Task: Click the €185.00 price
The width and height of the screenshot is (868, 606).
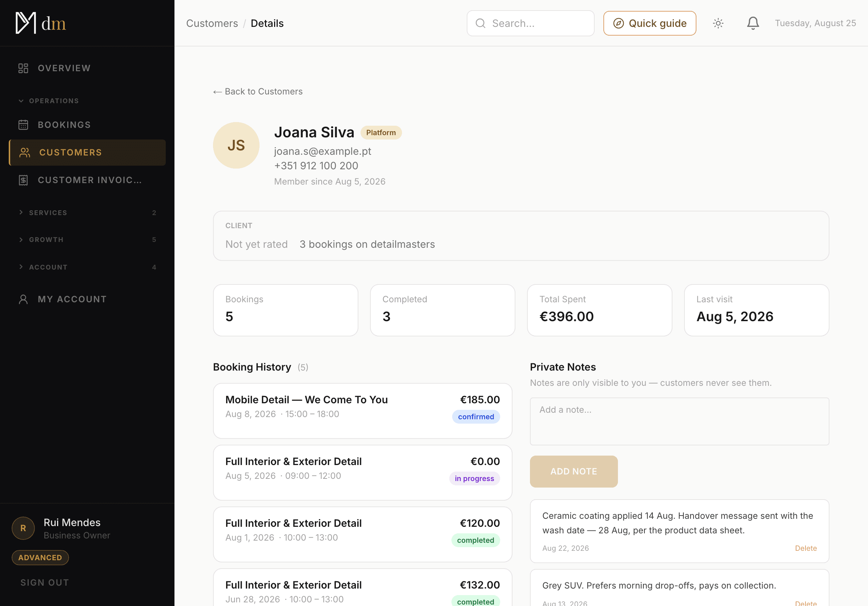Action: [x=480, y=400]
